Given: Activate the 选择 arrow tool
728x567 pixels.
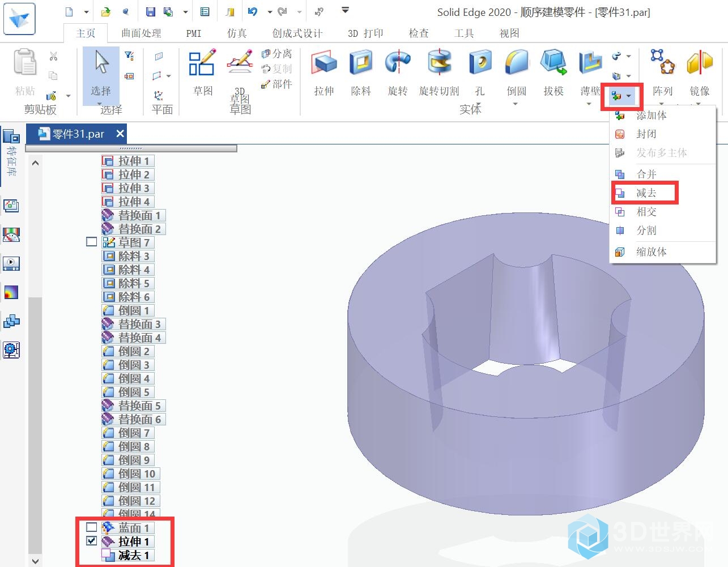Looking at the screenshot, I should 101,75.
